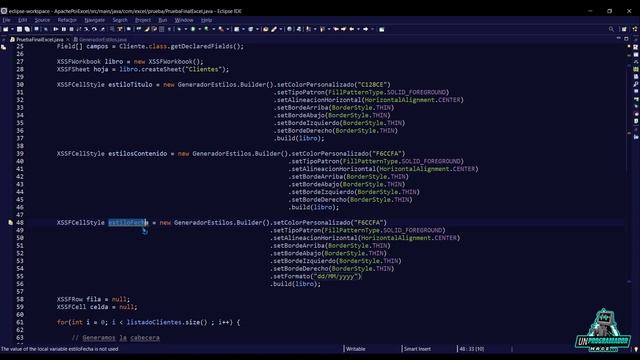Click the Coverage launch toolbar icon
The width and height of the screenshot is (640, 360).
207,29
